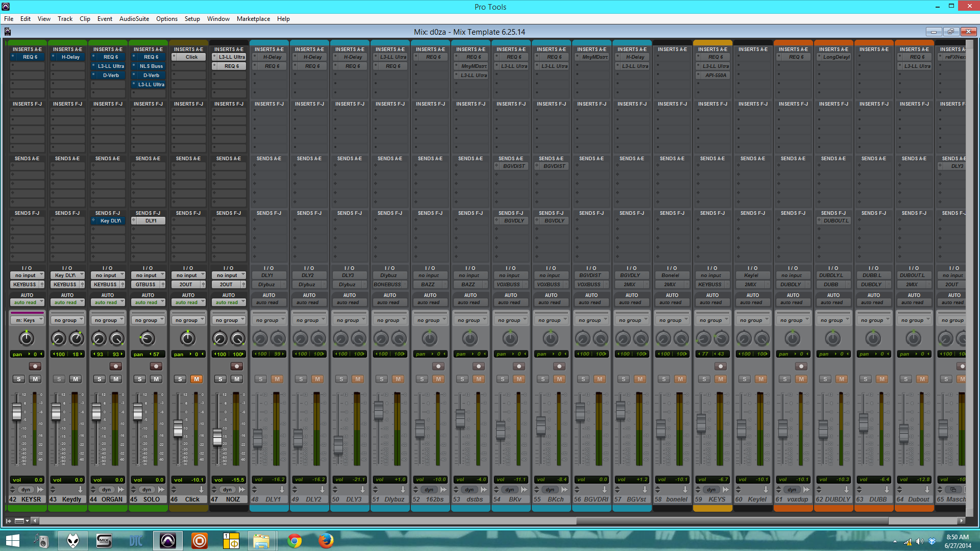The image size is (980, 551).
Task: Click the down arrow icon on Keydly track
Action: tap(80, 489)
